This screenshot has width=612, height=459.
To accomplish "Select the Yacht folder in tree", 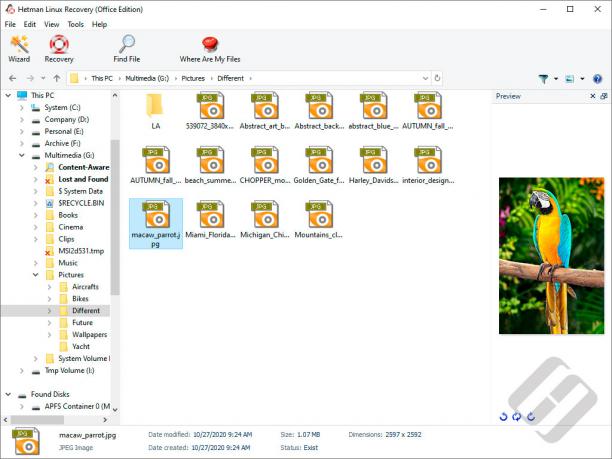I will (81, 347).
